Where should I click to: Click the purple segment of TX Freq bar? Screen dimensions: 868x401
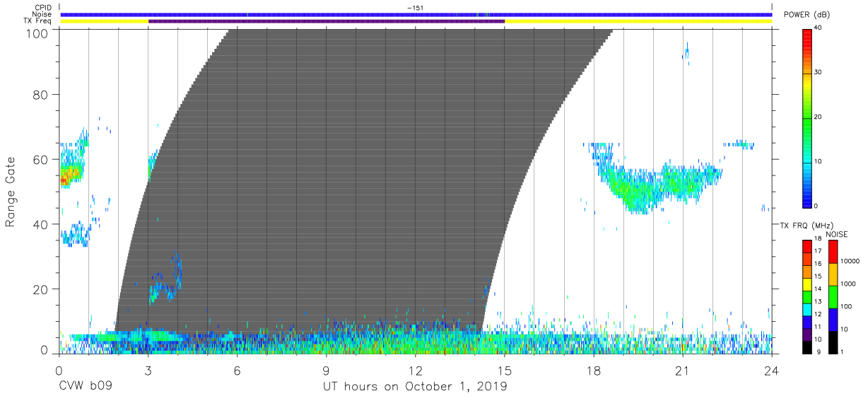click(327, 21)
